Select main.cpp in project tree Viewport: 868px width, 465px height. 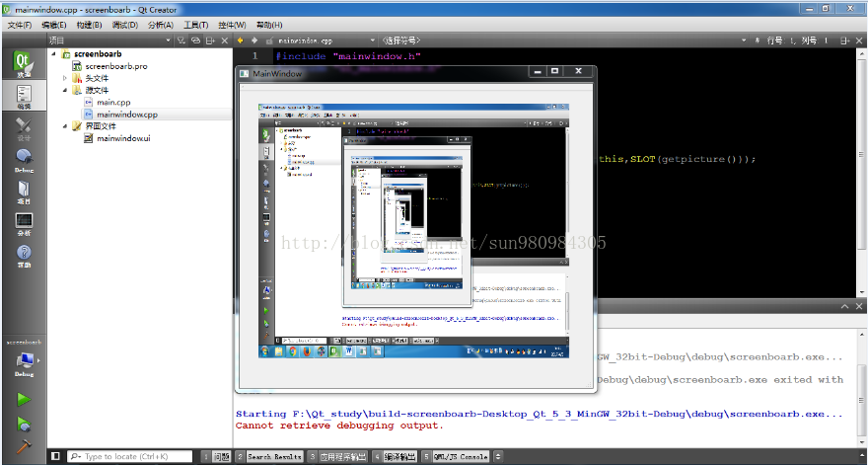(113, 102)
